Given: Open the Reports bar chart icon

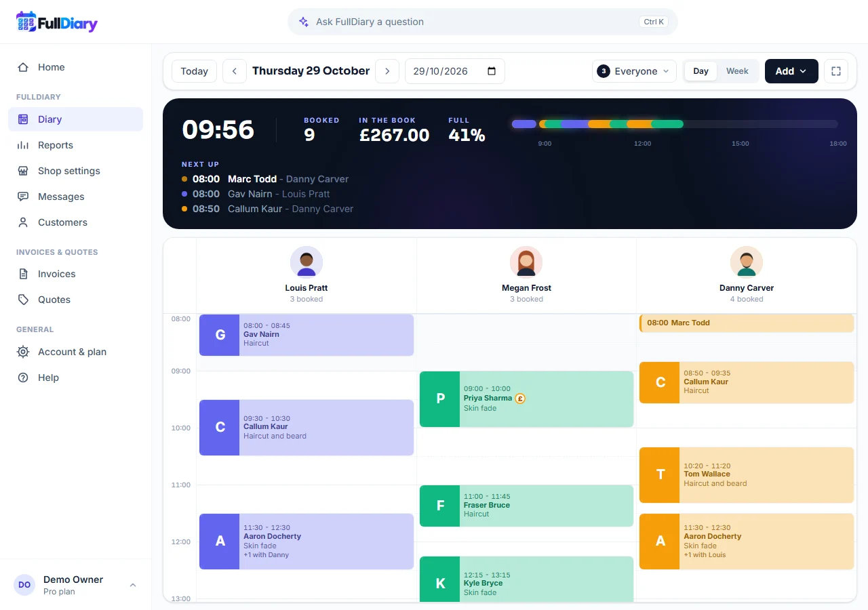Looking at the screenshot, I should (23, 145).
